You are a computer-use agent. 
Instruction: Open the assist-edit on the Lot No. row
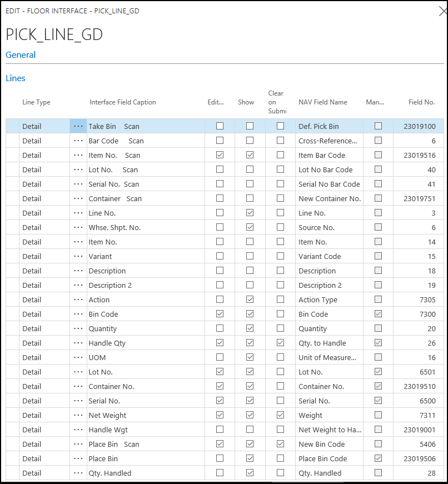tap(77, 372)
